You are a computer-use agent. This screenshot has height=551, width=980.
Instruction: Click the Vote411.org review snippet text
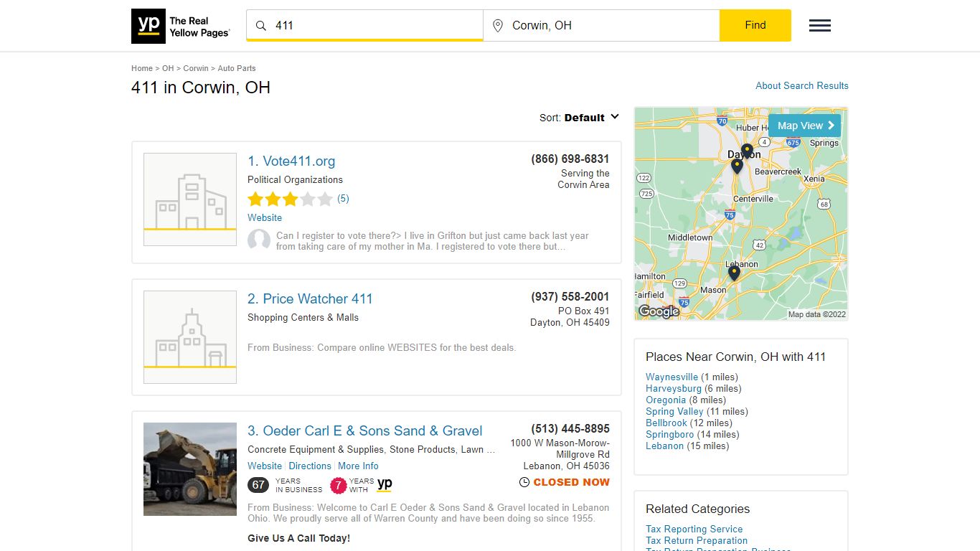coord(433,241)
